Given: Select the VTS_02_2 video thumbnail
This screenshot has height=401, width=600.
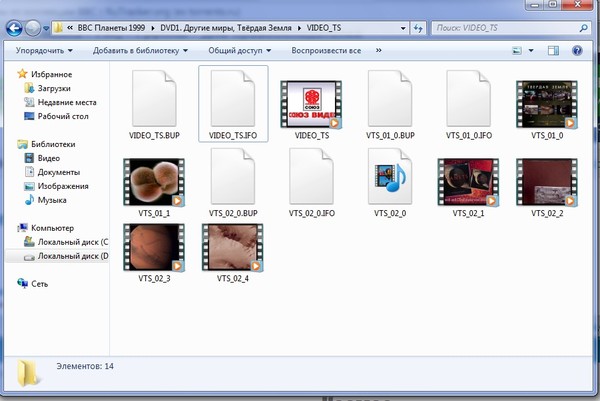Looking at the screenshot, I should [547, 182].
